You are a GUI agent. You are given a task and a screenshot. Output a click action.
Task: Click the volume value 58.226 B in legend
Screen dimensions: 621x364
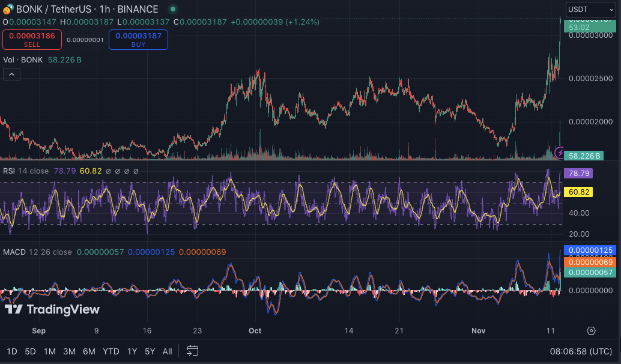click(x=64, y=60)
